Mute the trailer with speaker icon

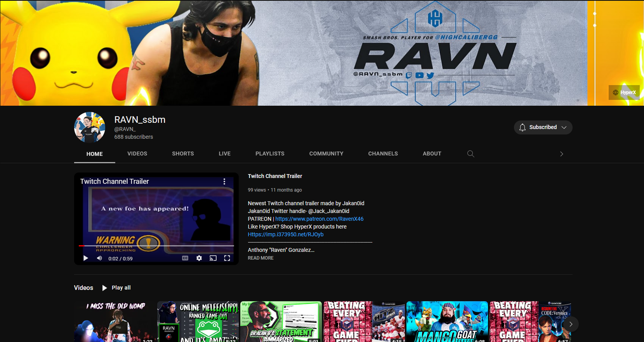99,258
